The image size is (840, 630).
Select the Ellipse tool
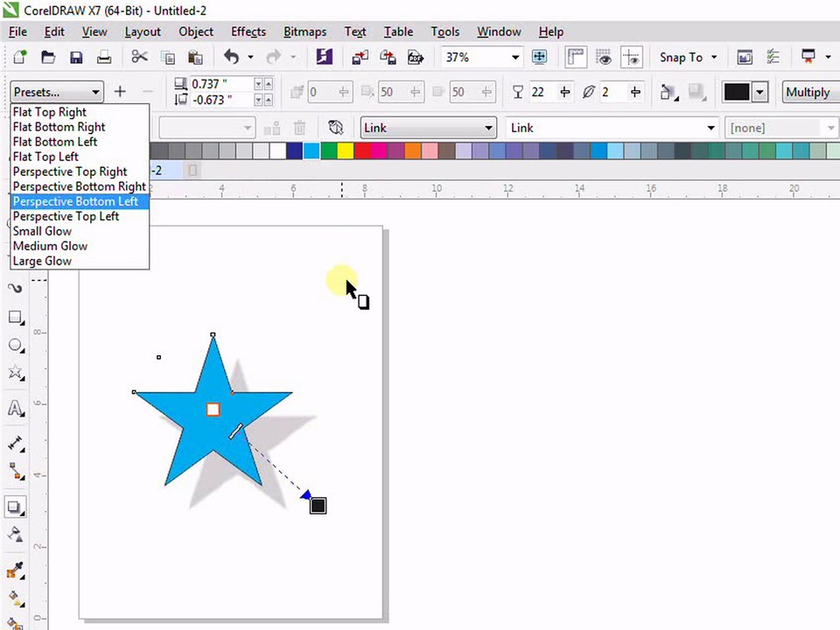coord(15,346)
